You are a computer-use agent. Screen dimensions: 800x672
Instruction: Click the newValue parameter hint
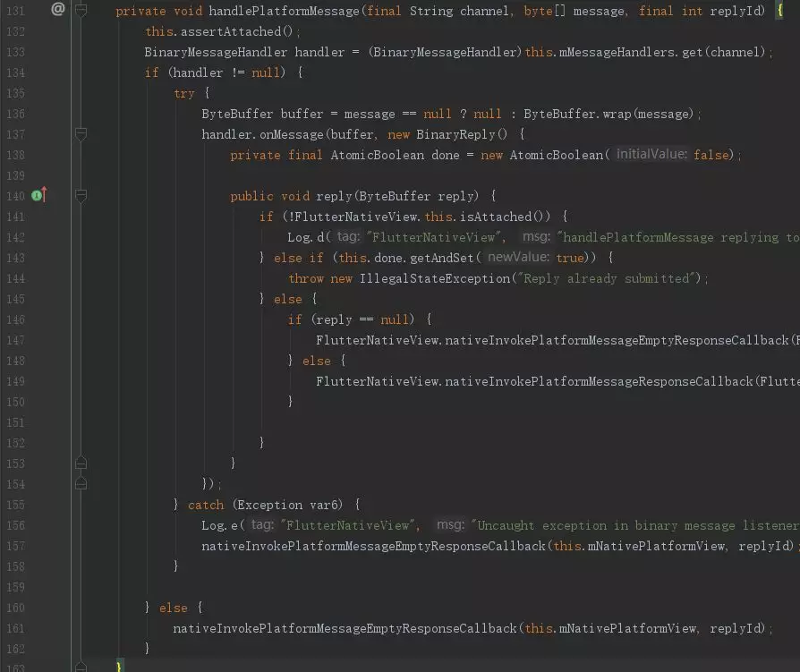(518, 257)
